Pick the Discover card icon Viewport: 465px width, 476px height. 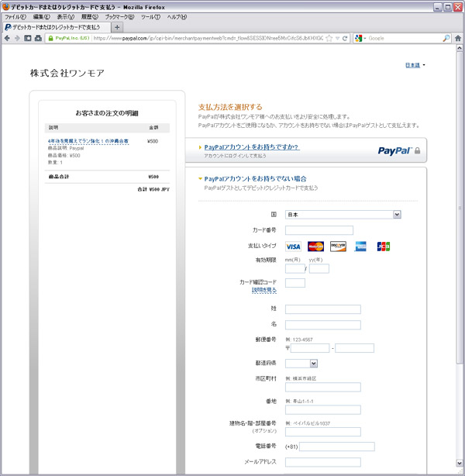point(338,247)
